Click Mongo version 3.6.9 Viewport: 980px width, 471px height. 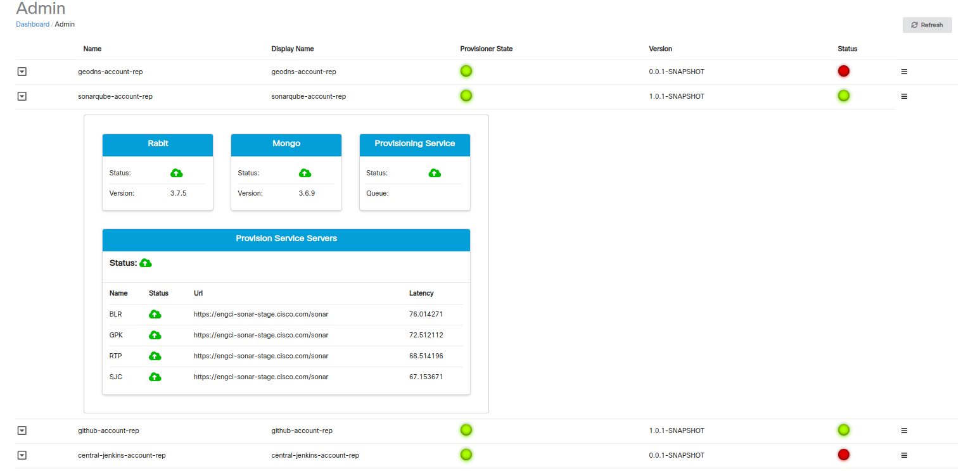(307, 193)
